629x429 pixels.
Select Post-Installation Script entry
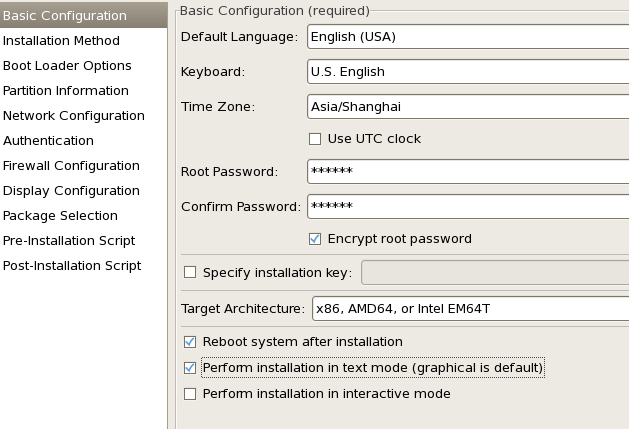83,265
